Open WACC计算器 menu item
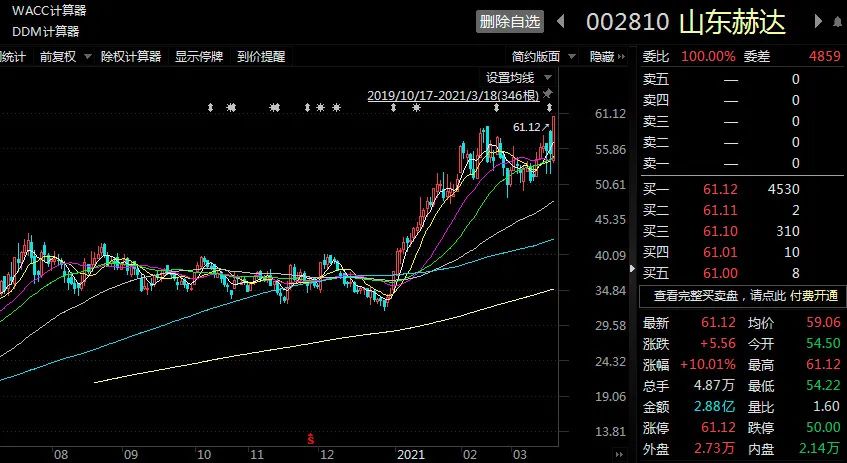Image resolution: width=847 pixels, height=463 pixels. pyautogui.click(x=49, y=10)
